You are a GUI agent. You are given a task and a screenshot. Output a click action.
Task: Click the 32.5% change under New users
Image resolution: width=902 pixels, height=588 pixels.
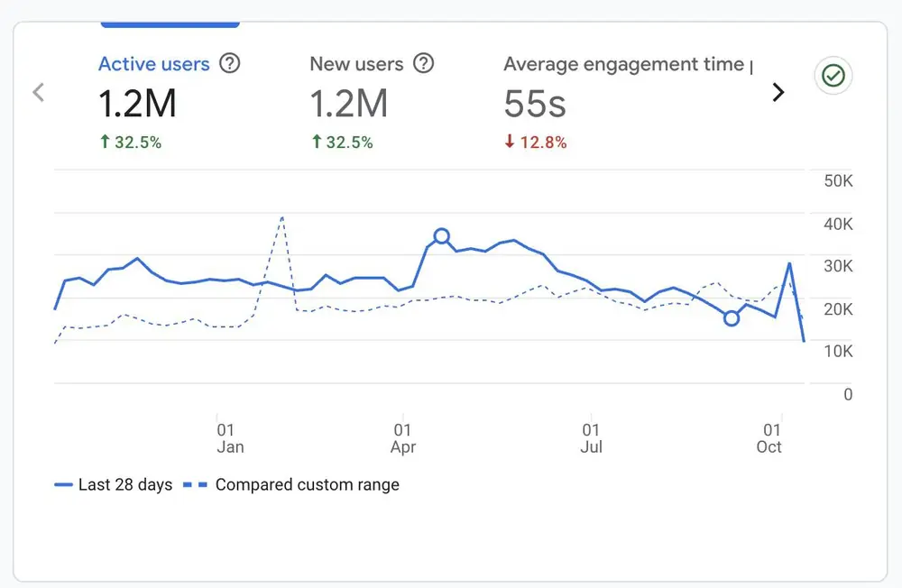tap(342, 142)
